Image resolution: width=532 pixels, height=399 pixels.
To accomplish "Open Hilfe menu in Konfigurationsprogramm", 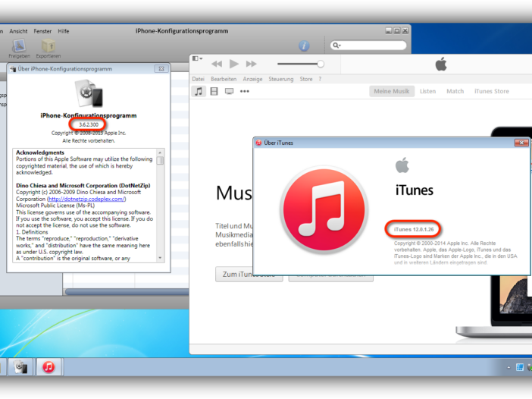I will click(x=64, y=31).
